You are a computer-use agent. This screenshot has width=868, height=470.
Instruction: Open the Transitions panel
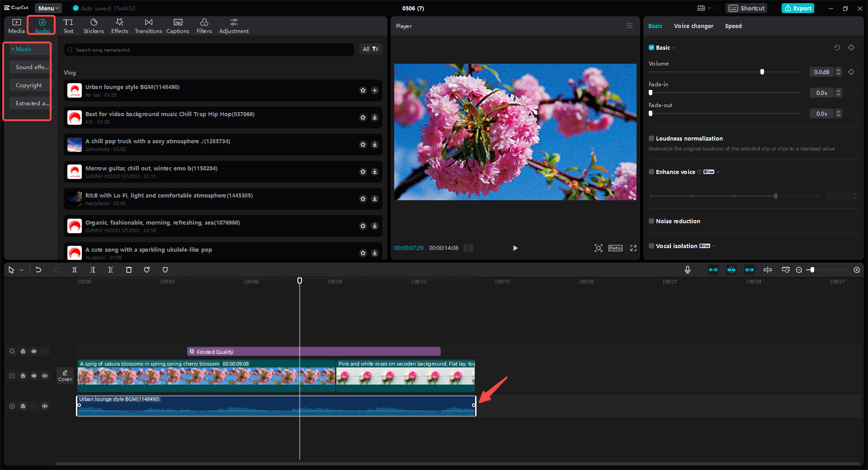[148, 25]
